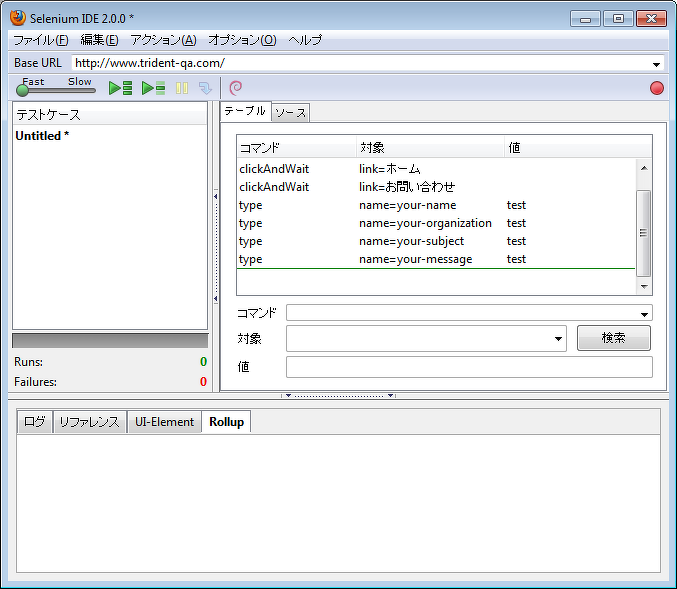Screen dimensions: 677x589
Task: Open the コマンド combo box dropdown
Action: [645, 314]
